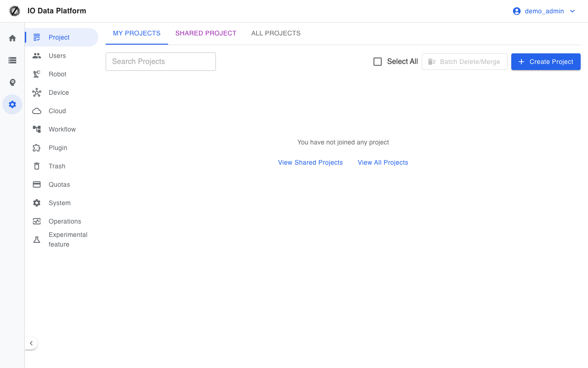588x368 pixels.
Task: Expand the demo_admin dropdown arrow
Action: point(572,11)
